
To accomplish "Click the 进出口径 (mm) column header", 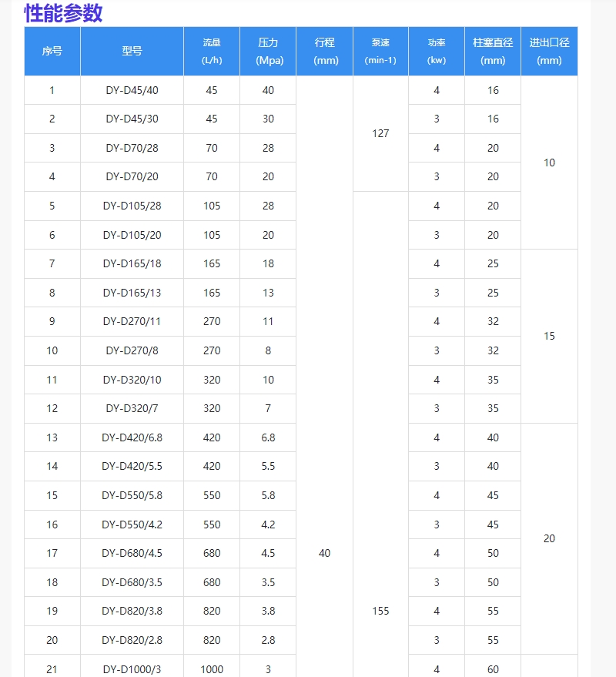I will click(549, 51).
